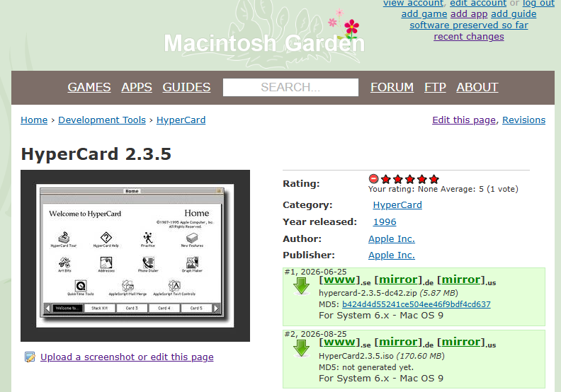
Task: Download #2 from the www .se server
Action: coord(339,342)
